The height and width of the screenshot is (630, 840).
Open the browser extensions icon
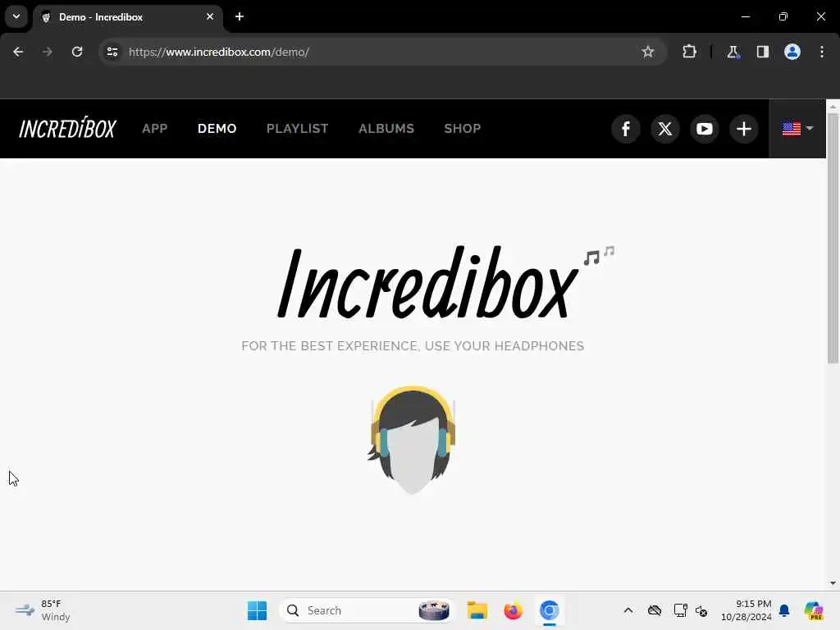689,52
